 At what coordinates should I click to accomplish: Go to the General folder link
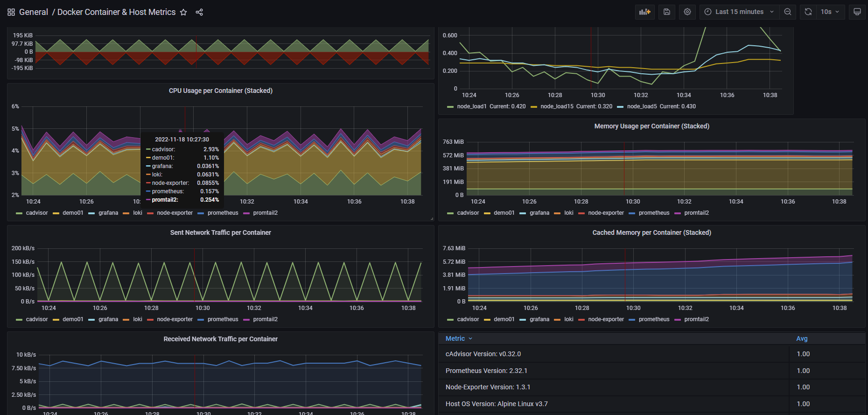coord(34,12)
